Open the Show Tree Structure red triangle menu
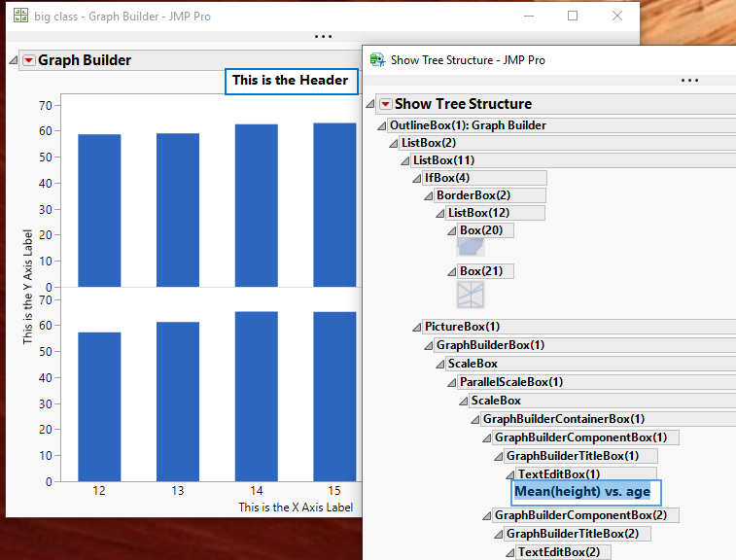The image size is (736, 560). click(386, 104)
